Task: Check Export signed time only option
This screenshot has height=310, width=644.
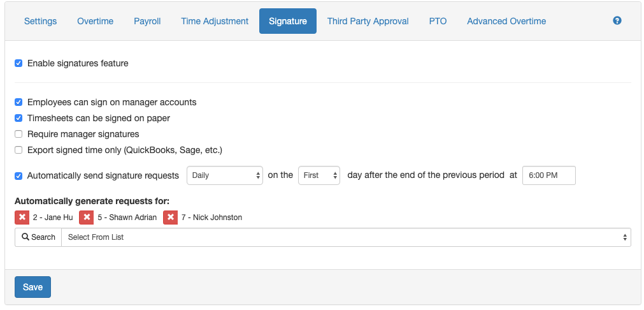Action: [18, 150]
